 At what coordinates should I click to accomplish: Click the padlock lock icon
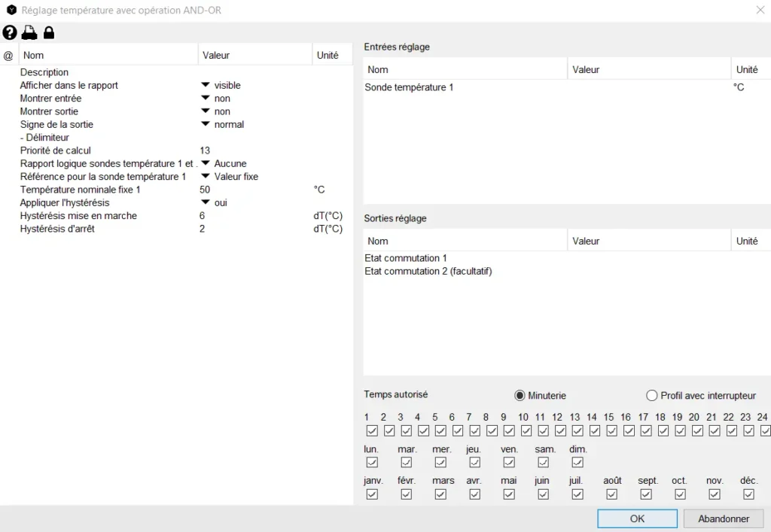click(x=49, y=32)
